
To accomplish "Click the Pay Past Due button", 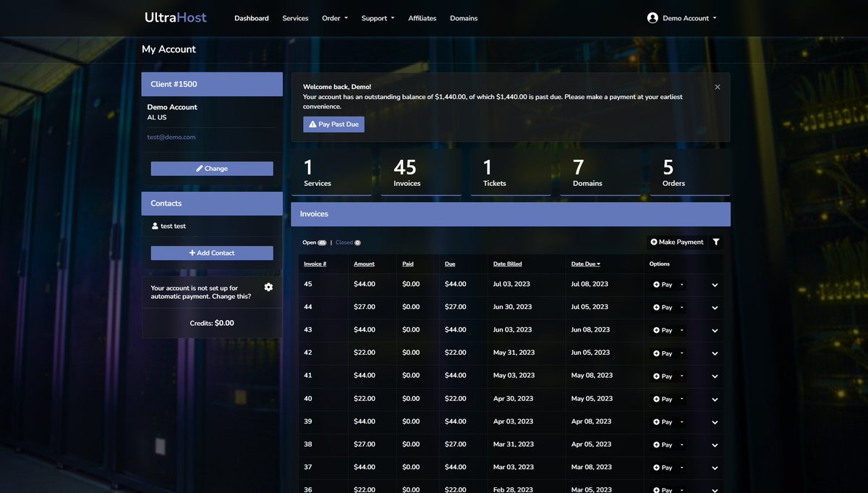I will click(333, 123).
